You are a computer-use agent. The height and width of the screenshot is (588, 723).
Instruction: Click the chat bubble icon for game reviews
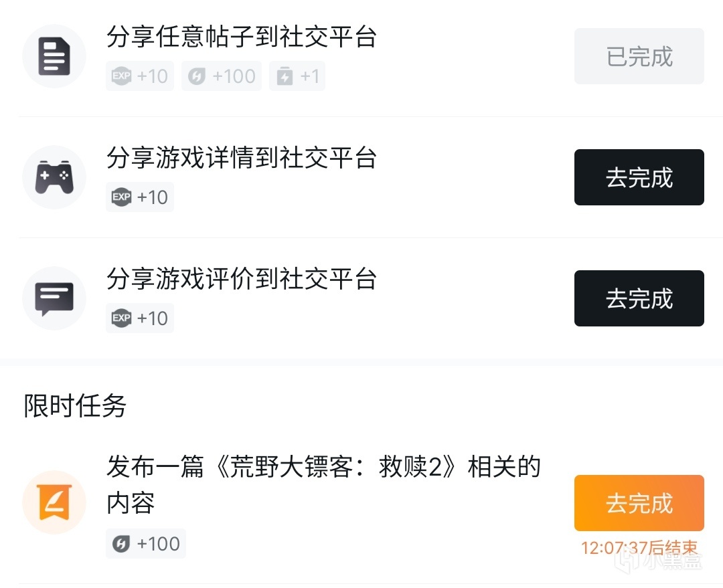(x=54, y=298)
